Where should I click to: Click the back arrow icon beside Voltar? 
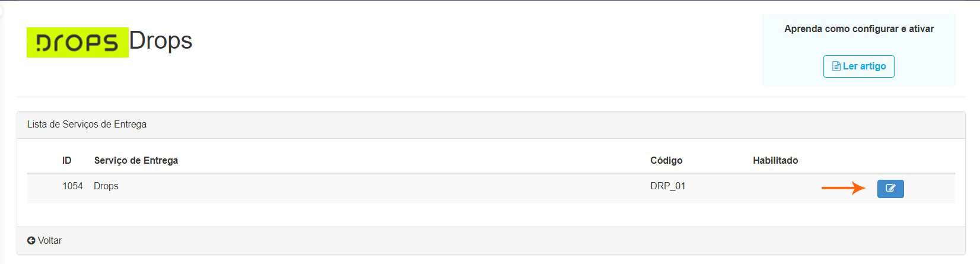[x=31, y=241]
